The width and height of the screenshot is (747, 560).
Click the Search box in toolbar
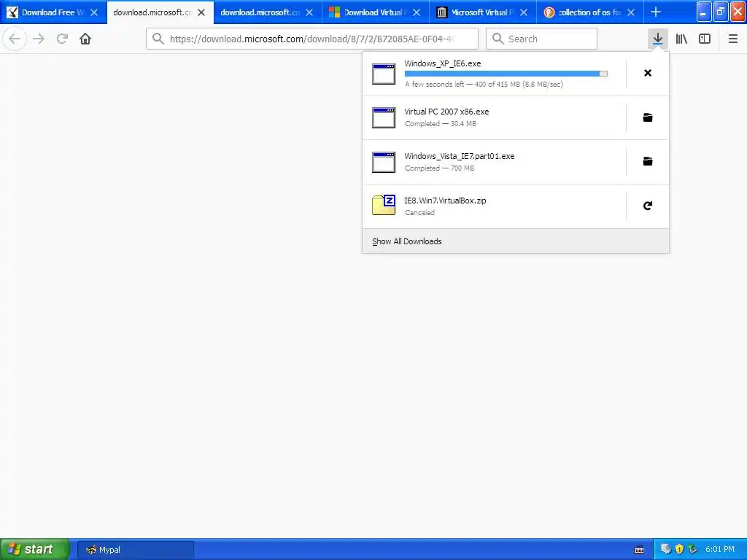[x=542, y=39]
